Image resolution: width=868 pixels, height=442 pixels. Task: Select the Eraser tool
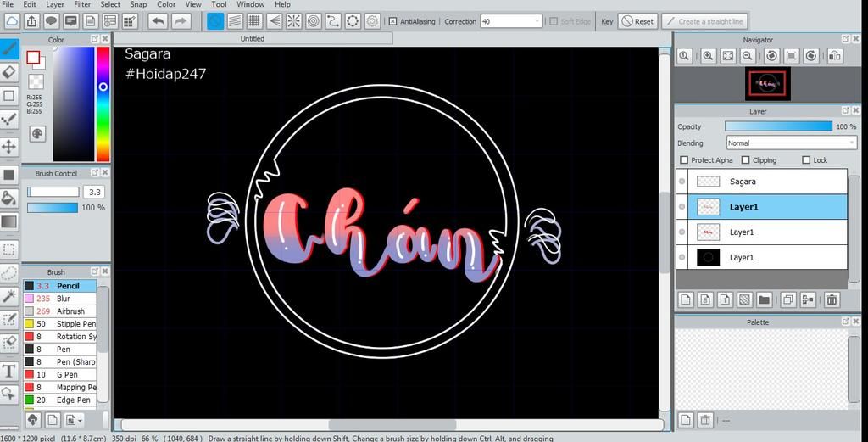8,72
